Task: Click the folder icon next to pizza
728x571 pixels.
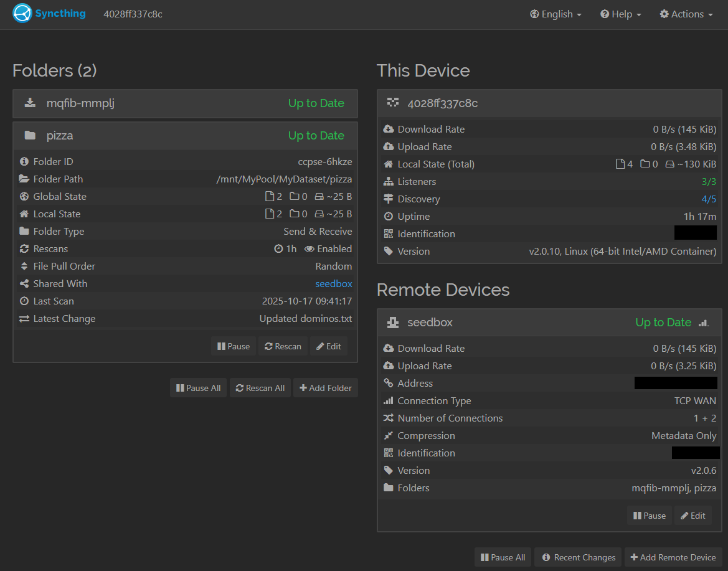Action: coord(30,136)
